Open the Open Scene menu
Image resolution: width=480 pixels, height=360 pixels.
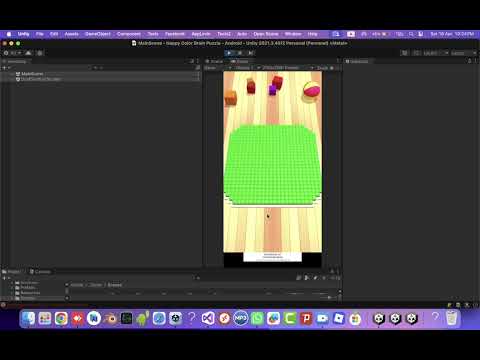coord(266,34)
